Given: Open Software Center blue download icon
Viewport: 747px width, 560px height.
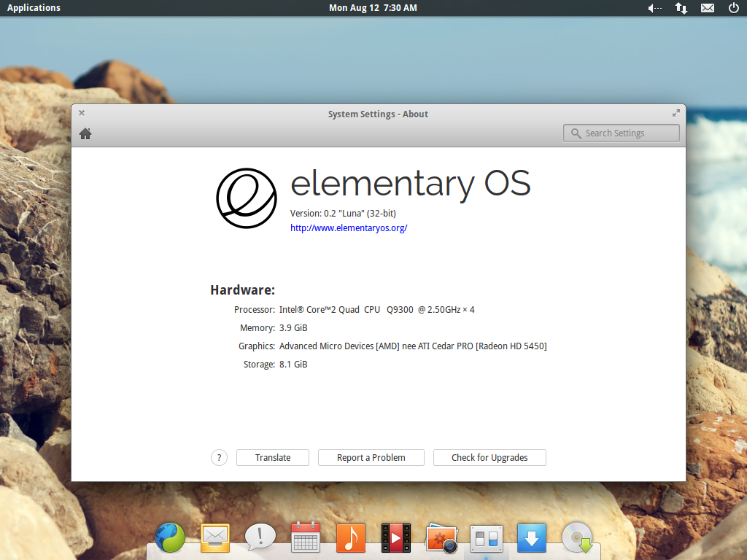Looking at the screenshot, I should 532,538.
